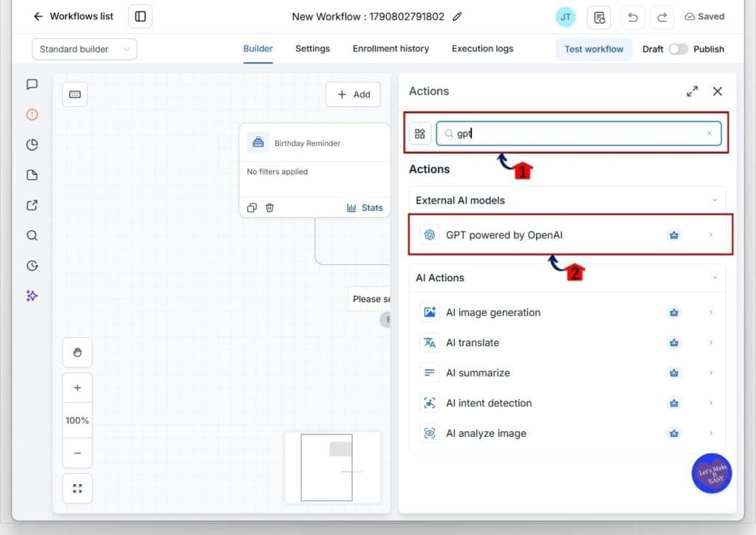Screen dimensions: 756x535
Task: Zoom out on the canvas
Action: pyautogui.click(x=77, y=453)
